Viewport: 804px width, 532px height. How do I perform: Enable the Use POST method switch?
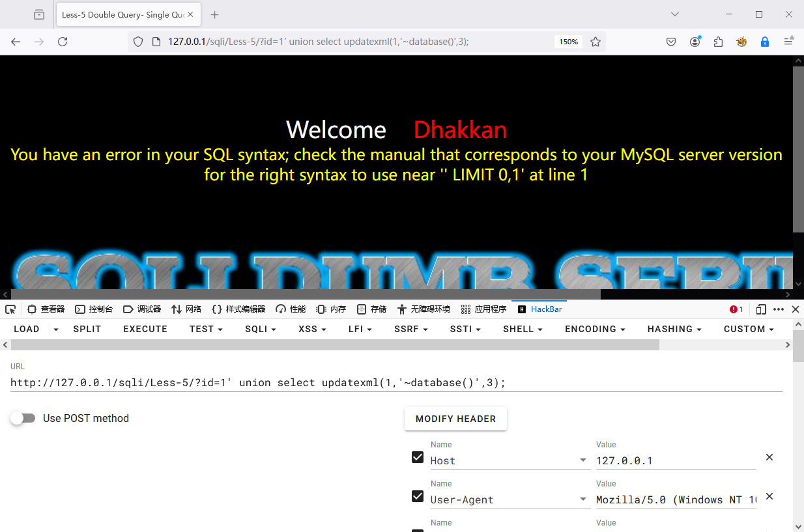click(23, 418)
